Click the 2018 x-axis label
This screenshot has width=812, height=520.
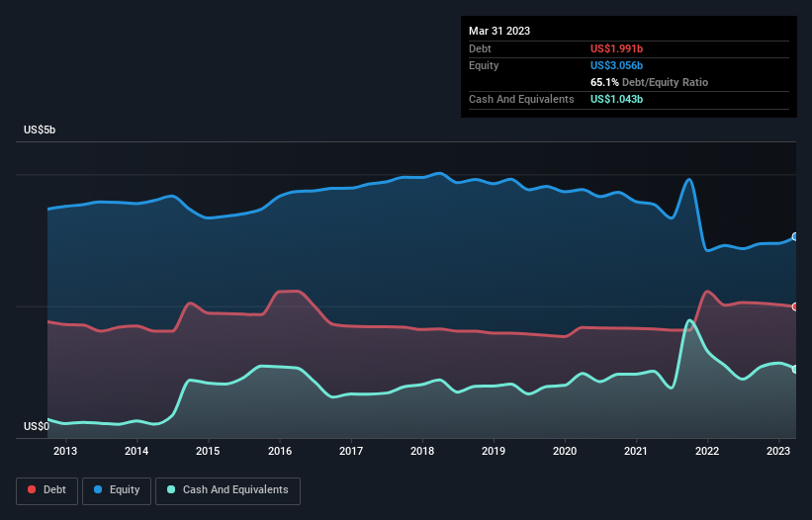coord(422,451)
